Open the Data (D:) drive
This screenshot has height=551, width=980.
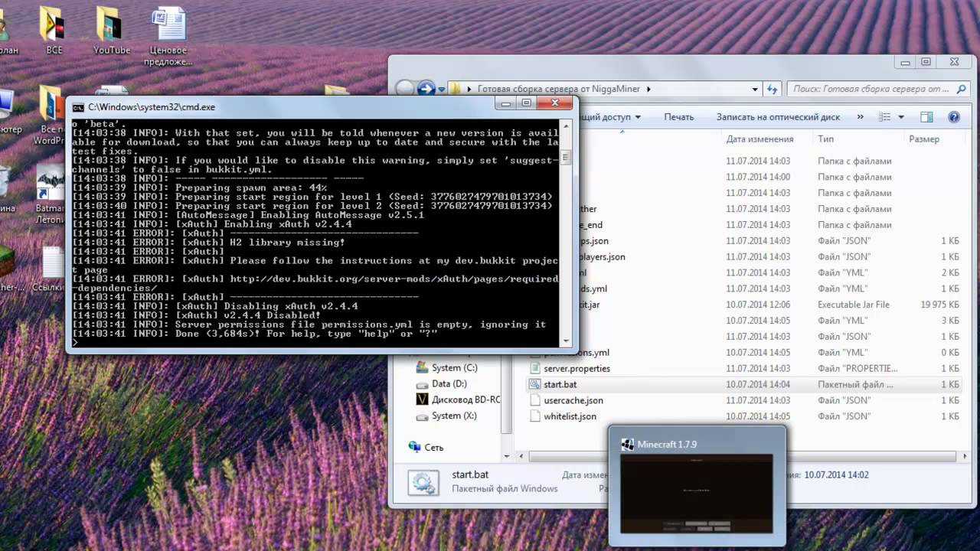(441, 383)
